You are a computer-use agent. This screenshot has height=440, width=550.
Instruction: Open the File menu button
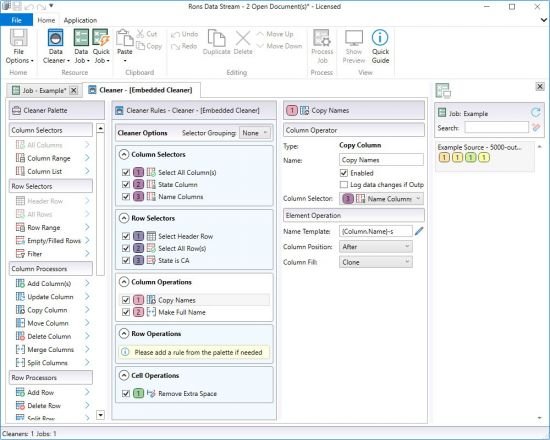pyautogui.click(x=16, y=20)
